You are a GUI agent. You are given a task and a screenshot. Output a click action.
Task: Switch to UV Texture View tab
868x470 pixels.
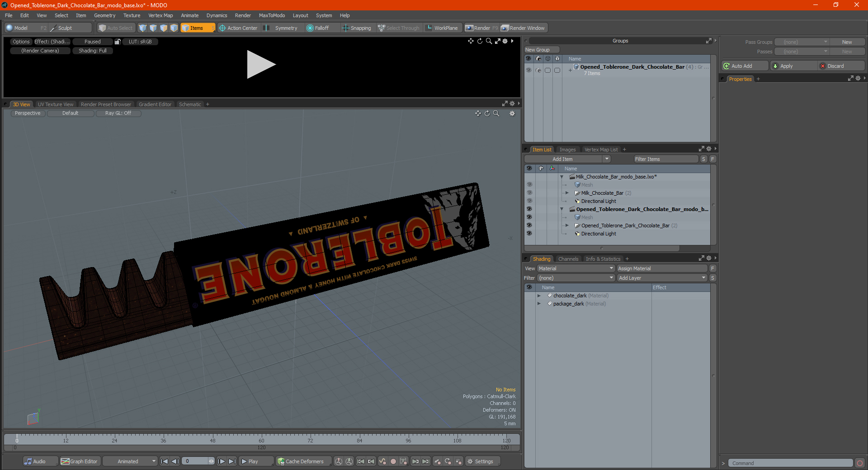56,104
